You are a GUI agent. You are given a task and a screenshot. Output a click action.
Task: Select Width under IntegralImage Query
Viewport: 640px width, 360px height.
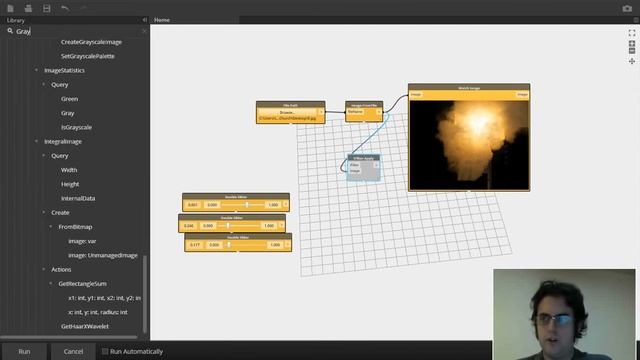(69, 170)
